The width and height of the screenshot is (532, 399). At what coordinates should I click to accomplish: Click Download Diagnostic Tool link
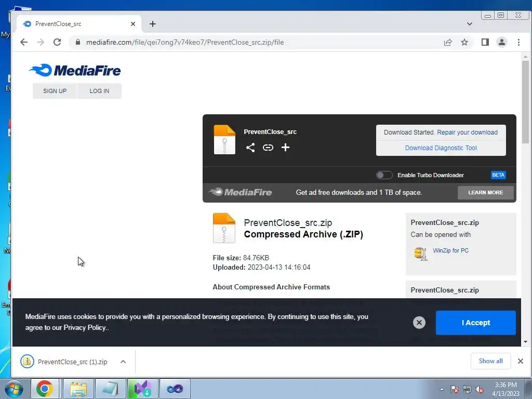point(441,148)
